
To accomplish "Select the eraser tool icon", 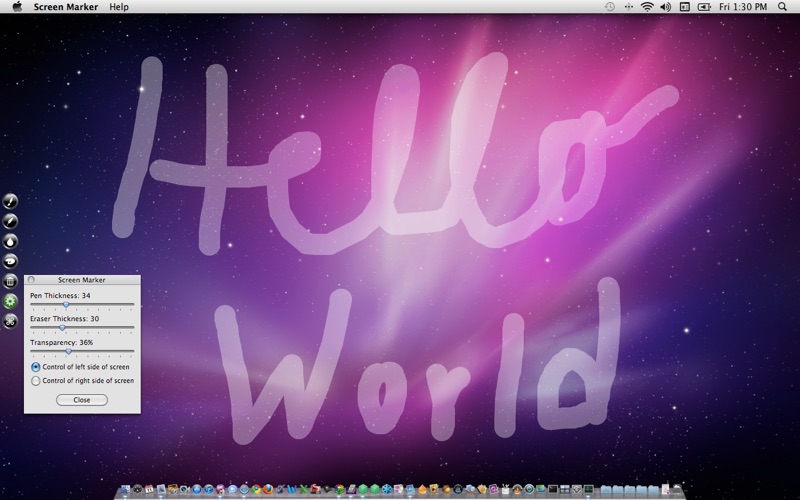I will (x=11, y=261).
